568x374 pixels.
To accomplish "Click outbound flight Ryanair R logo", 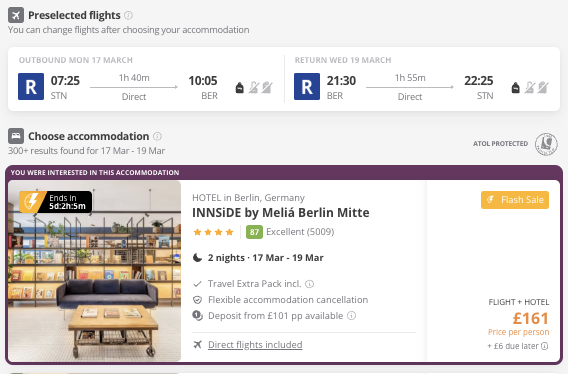I will 31,87.
